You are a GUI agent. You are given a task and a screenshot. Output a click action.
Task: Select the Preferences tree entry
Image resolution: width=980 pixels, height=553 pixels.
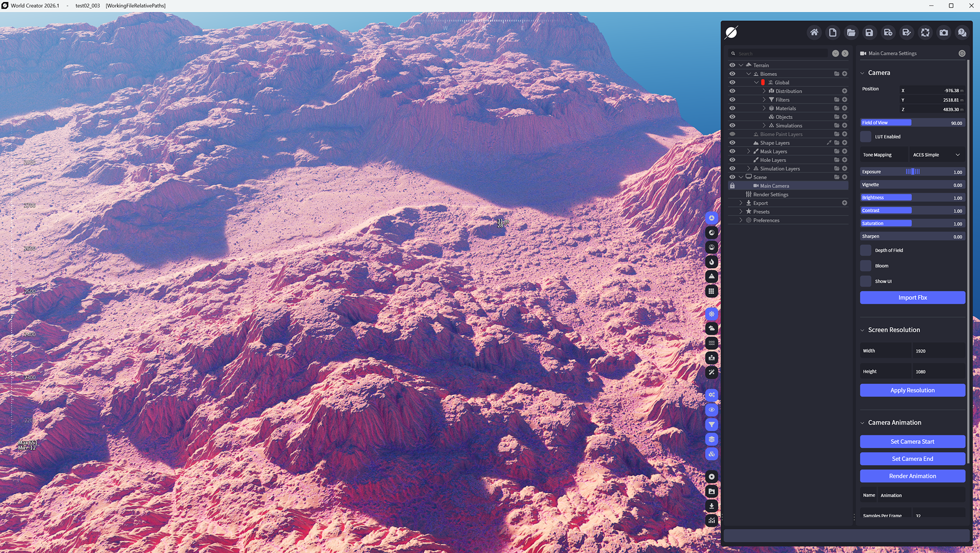click(766, 221)
